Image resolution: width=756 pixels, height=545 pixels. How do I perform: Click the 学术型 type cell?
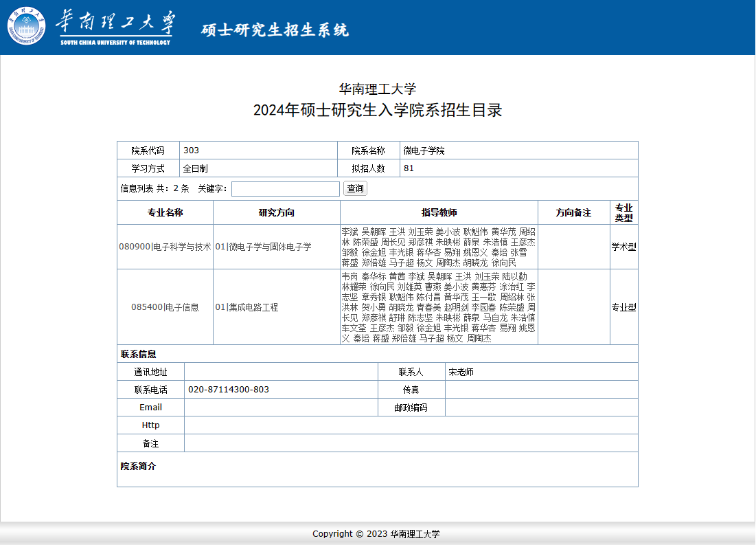tap(624, 247)
